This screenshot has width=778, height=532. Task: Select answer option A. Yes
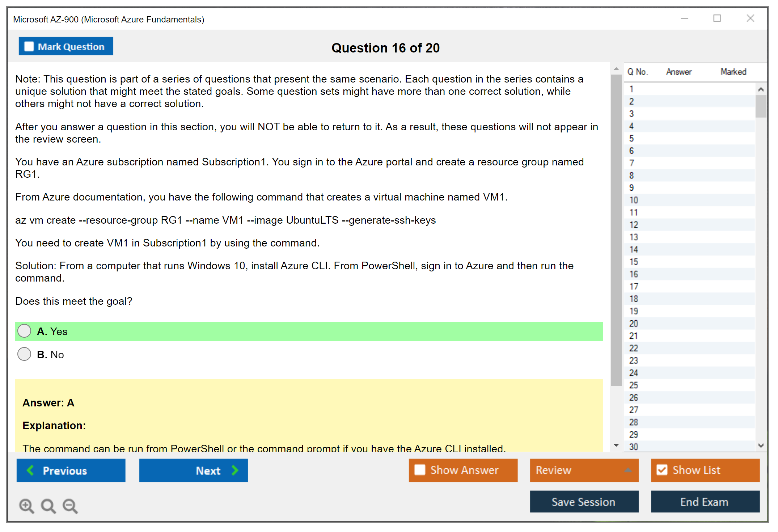25,331
